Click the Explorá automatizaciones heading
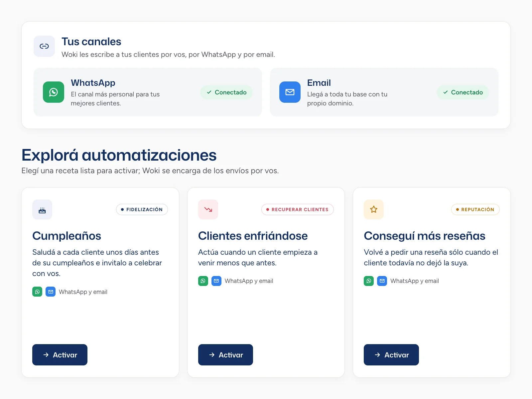Viewport: 532px width, 399px height. pos(119,155)
